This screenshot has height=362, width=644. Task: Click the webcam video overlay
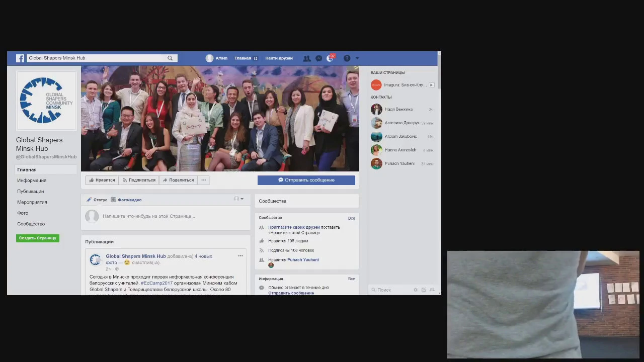tap(543, 305)
